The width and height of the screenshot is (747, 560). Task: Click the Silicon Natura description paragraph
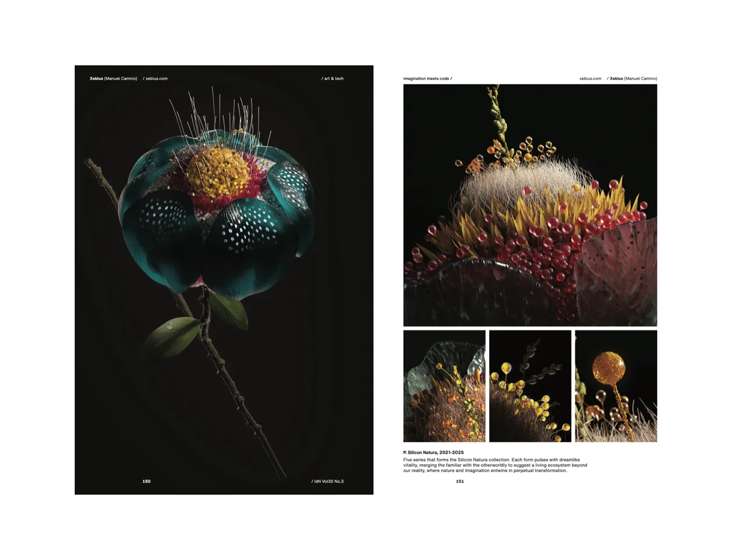pyautogui.click(x=495, y=465)
